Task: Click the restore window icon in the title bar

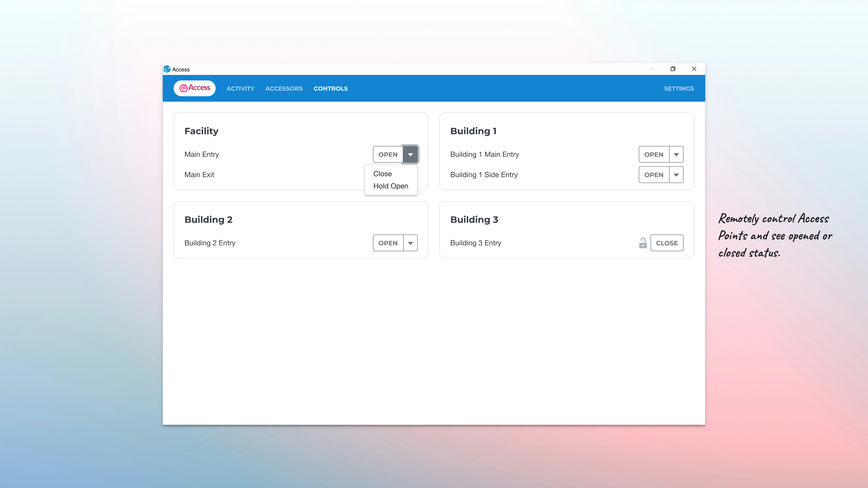Action: tap(673, 69)
